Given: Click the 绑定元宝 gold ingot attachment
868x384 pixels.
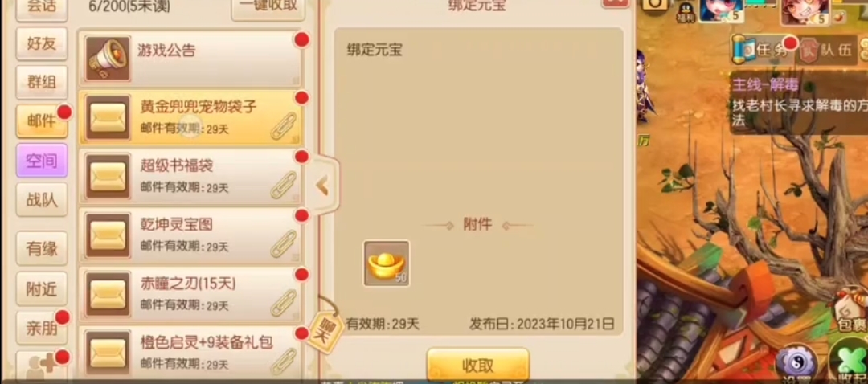Looking at the screenshot, I should tap(387, 263).
